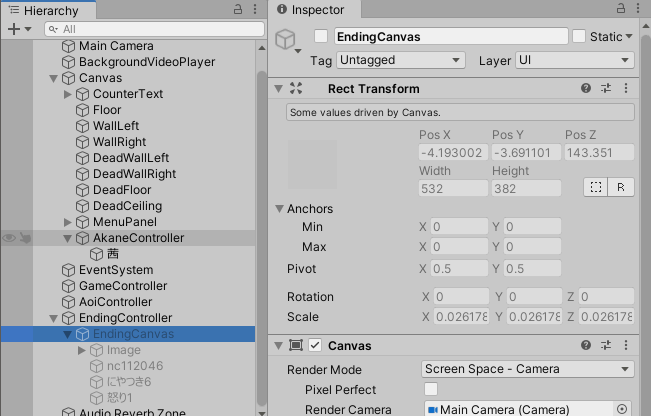Open create dropdown arrow next to plus
651x416 pixels.
click(28, 29)
